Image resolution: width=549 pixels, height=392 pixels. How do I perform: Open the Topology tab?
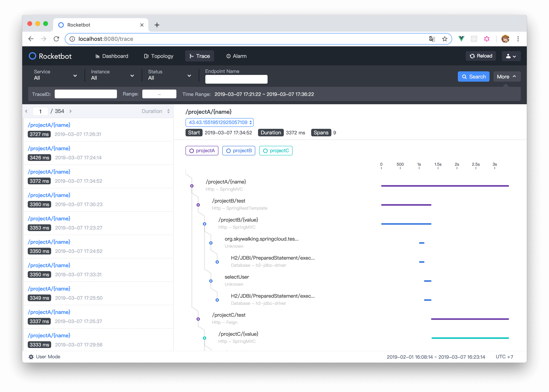[159, 56]
